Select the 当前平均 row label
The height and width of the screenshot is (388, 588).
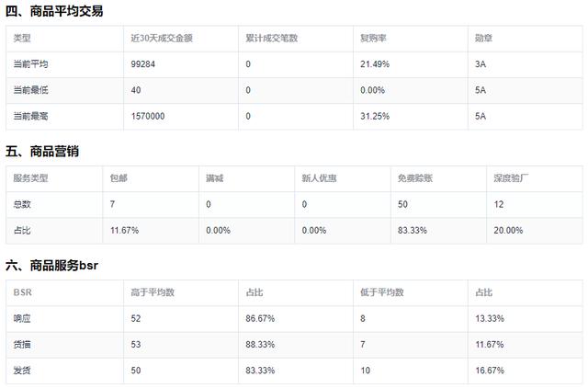click(x=29, y=63)
